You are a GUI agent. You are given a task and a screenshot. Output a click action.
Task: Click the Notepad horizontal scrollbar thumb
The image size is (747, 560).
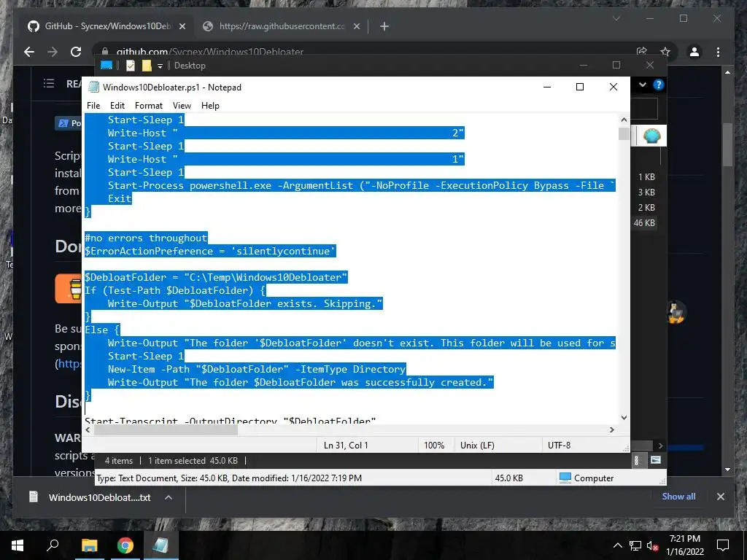point(166,429)
